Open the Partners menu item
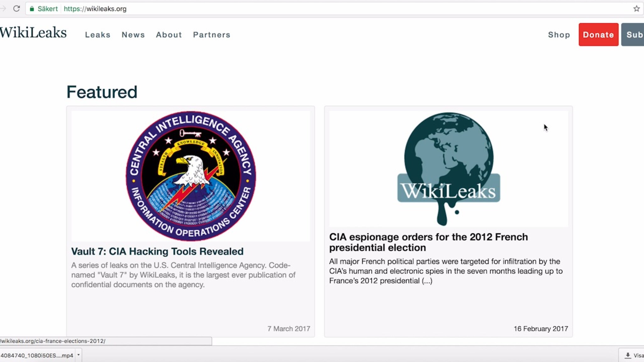 click(x=212, y=35)
